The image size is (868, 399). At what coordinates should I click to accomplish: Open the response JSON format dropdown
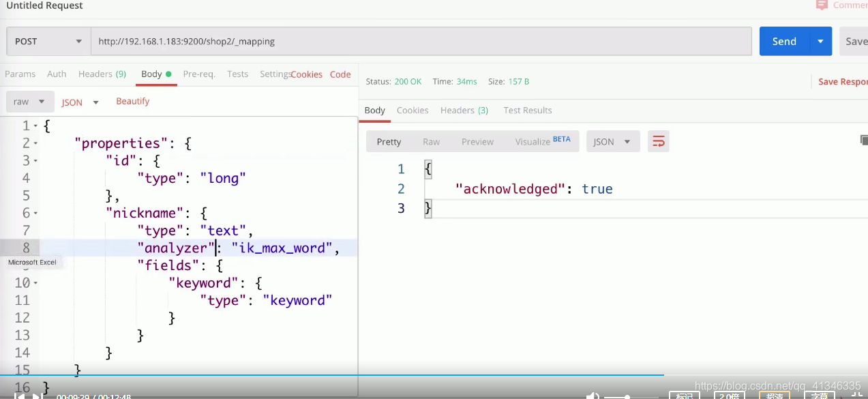[612, 141]
